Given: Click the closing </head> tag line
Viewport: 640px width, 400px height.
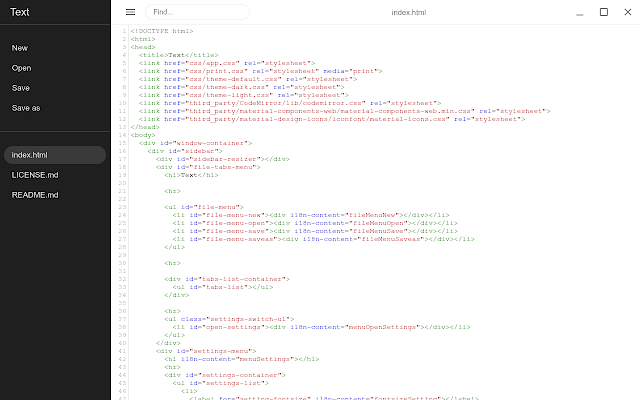Looking at the screenshot, I should [145, 127].
